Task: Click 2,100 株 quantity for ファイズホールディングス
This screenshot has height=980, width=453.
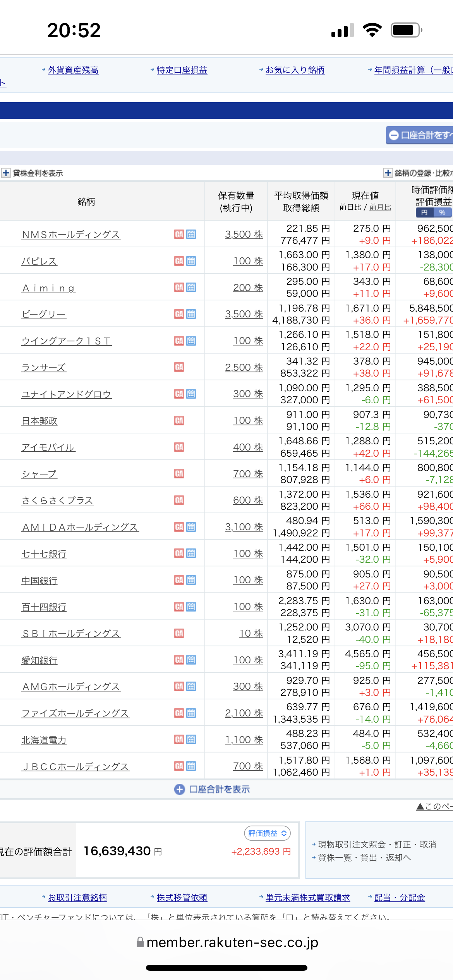Action: tap(244, 713)
